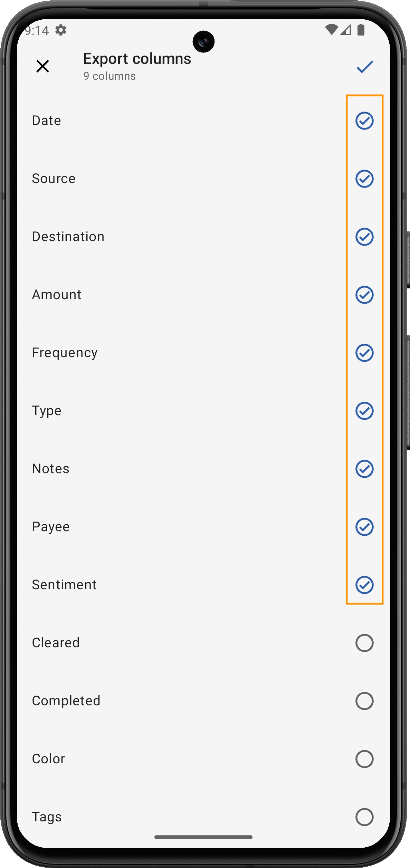
Task: Uncheck the Payee column
Action: 364,527
